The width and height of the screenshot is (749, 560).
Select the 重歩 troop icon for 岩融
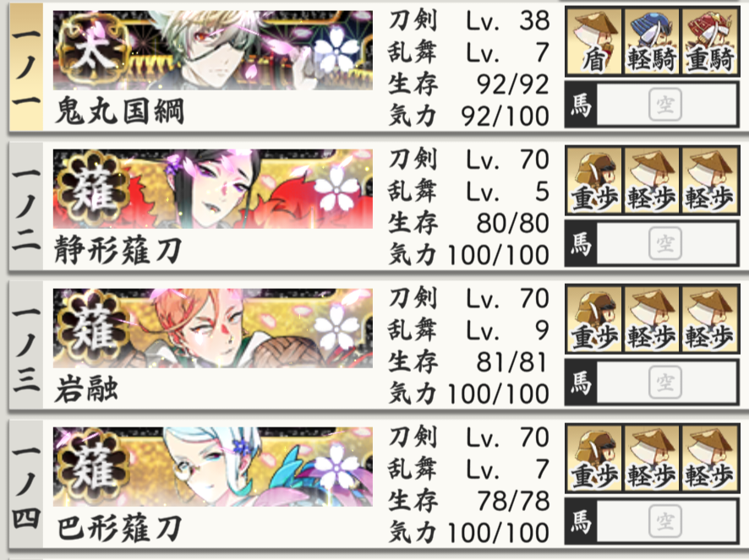(593, 319)
